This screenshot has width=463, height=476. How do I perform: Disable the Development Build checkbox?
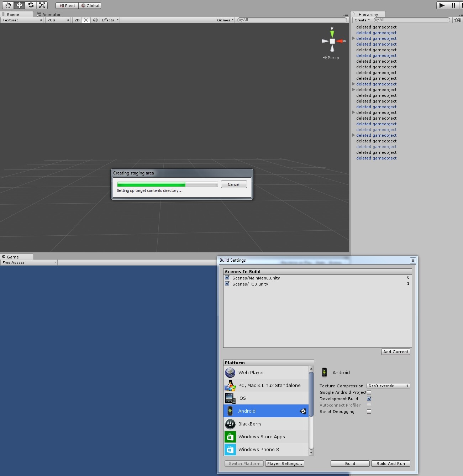pos(369,399)
